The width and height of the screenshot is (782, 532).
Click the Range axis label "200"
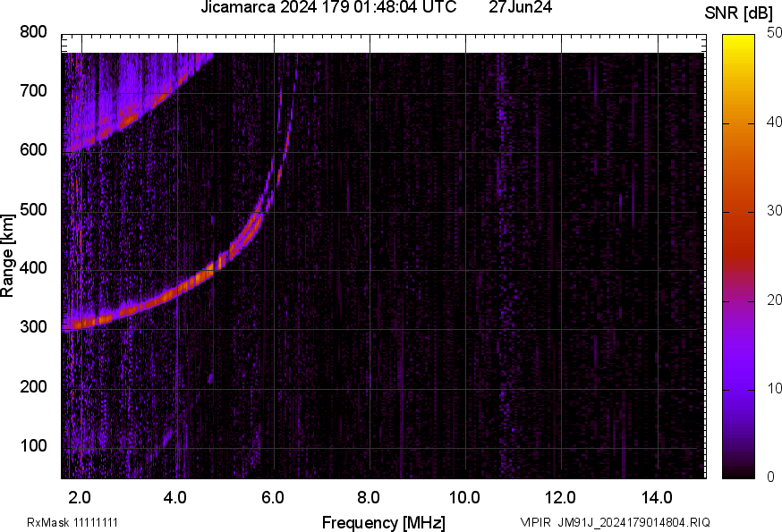[33, 386]
